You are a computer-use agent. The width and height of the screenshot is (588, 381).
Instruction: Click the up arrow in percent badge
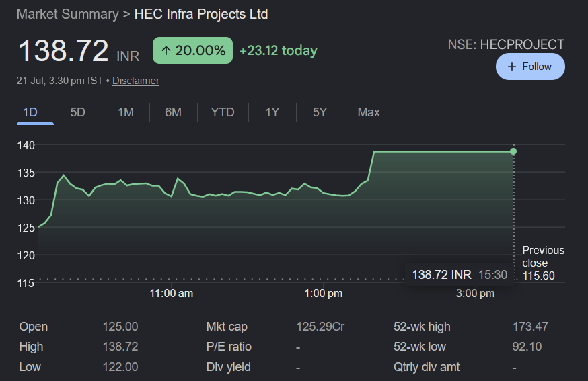166,50
